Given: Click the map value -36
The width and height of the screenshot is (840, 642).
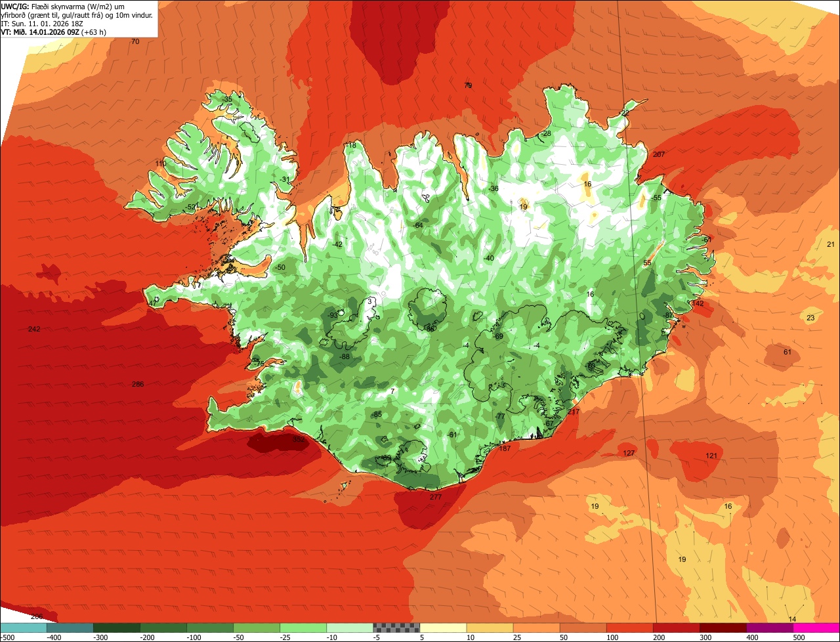Looking at the screenshot, I should [493, 188].
